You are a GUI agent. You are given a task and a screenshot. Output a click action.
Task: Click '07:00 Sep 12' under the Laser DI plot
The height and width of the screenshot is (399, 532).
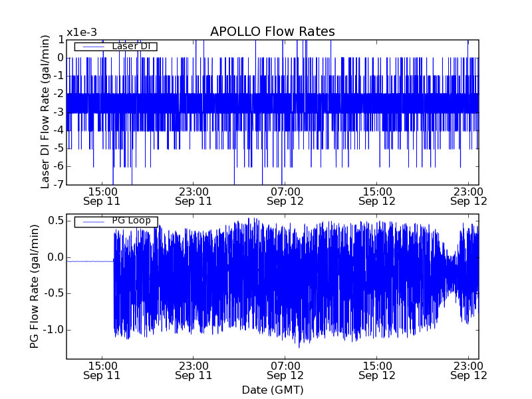(x=285, y=196)
